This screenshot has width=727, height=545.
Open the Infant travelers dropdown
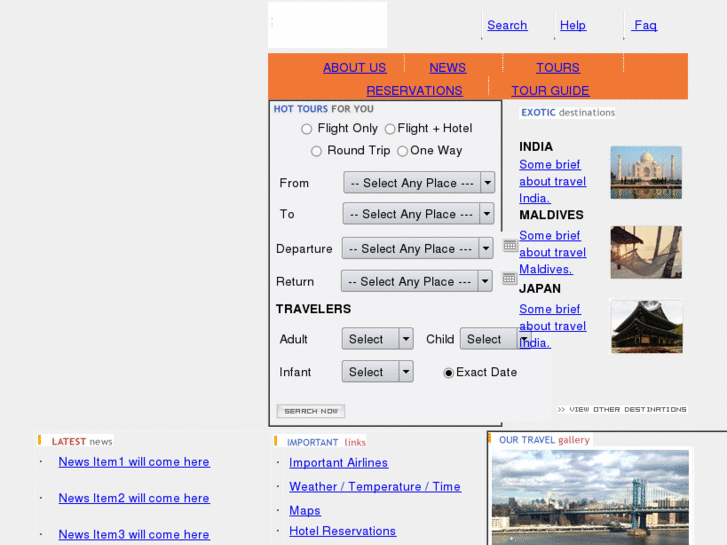tap(377, 372)
